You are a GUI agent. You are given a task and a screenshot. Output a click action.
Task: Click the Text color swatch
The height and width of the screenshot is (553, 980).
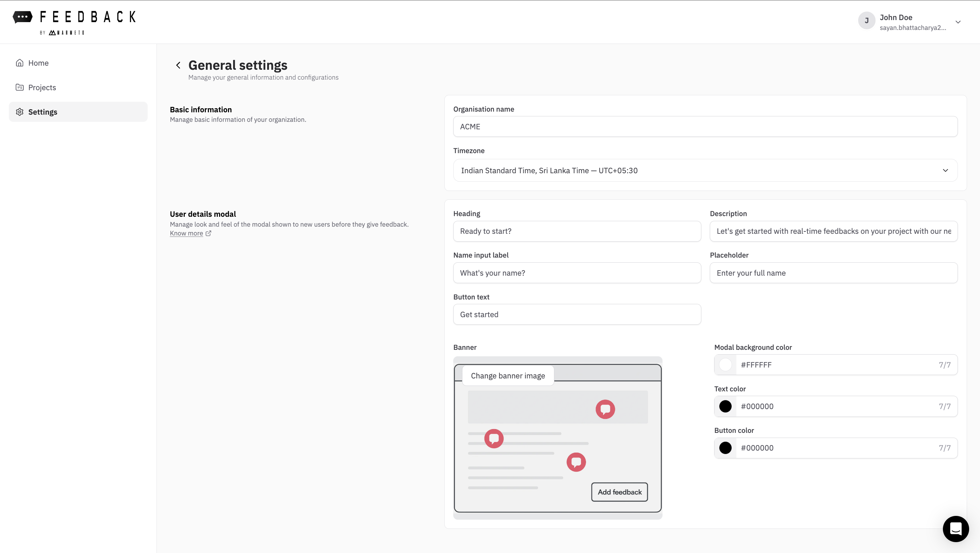point(725,406)
